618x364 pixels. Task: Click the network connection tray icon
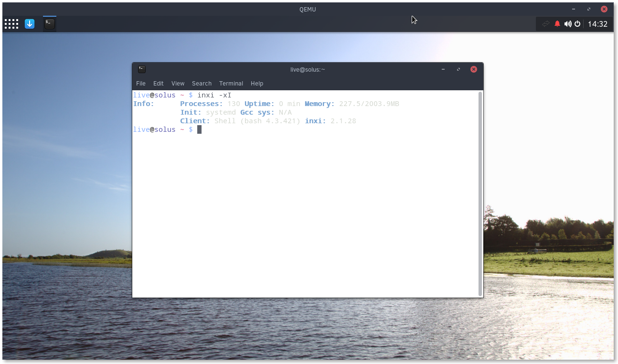point(545,24)
